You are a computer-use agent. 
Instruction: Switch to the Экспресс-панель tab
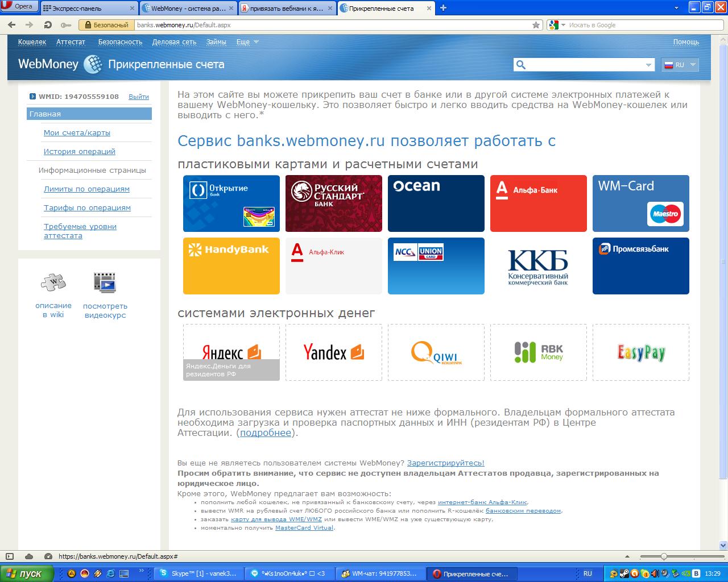[x=89, y=8]
